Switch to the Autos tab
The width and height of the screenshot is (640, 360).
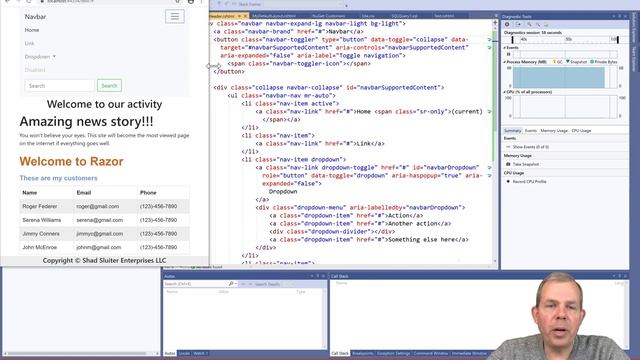[x=170, y=353]
